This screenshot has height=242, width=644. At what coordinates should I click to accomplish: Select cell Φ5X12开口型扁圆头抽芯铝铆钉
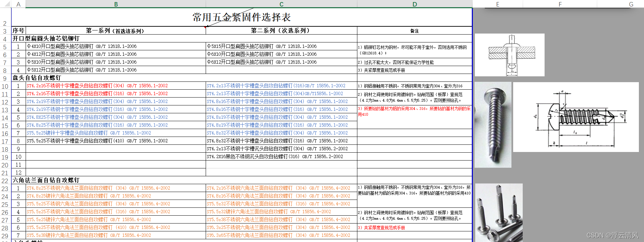pyautogui.click(x=115, y=70)
